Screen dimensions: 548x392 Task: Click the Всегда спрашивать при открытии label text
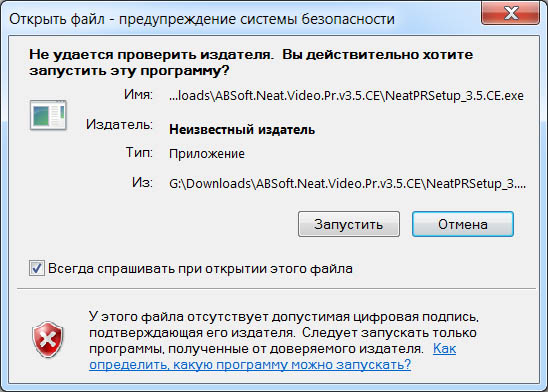click(200, 268)
